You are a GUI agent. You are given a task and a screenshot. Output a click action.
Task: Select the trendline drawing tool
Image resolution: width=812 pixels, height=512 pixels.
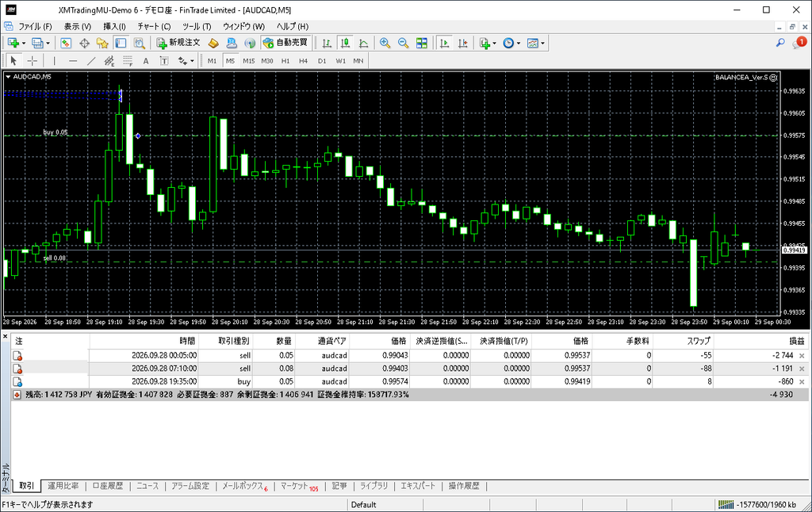91,61
